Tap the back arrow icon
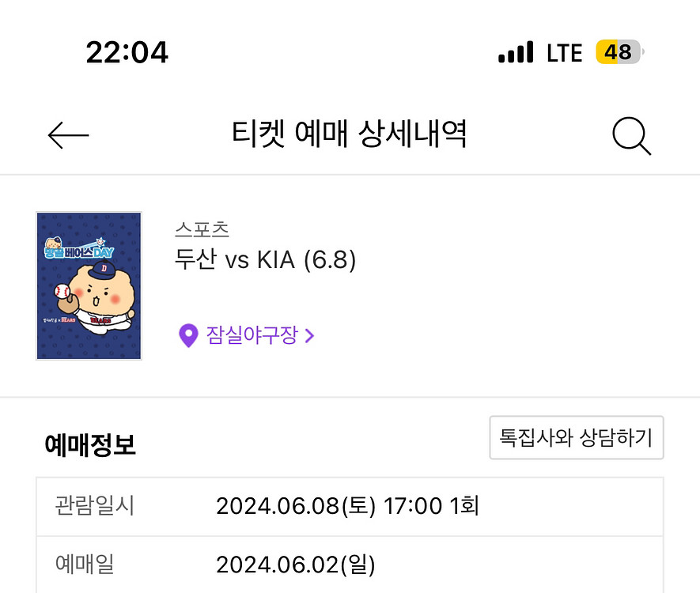This screenshot has height=593, width=700. coord(69,136)
